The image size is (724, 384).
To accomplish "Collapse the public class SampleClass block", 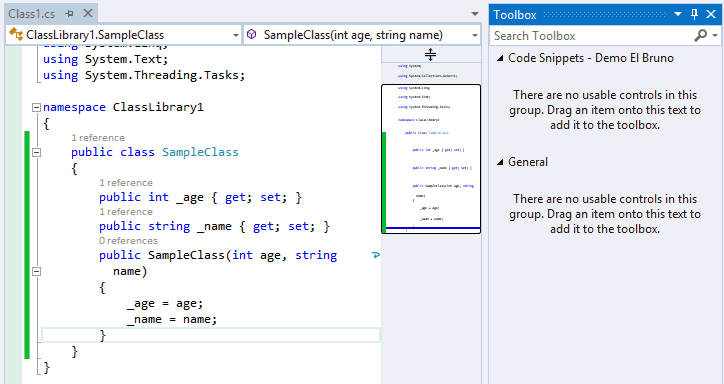I will click(x=36, y=152).
